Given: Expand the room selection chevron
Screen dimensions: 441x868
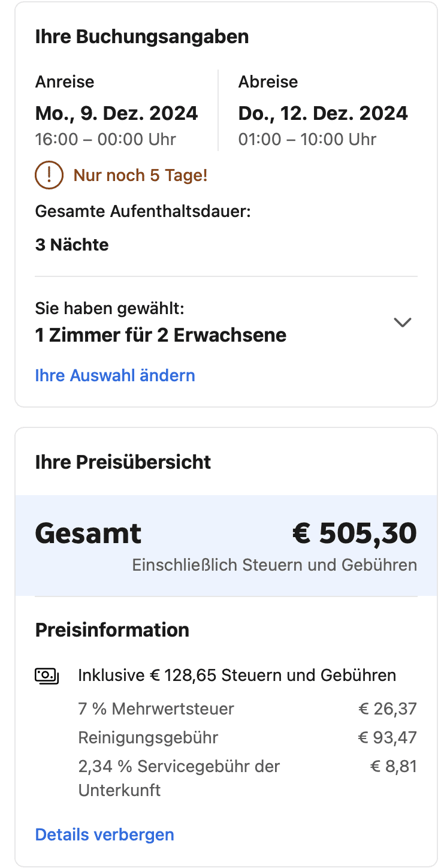Looking at the screenshot, I should tap(403, 323).
